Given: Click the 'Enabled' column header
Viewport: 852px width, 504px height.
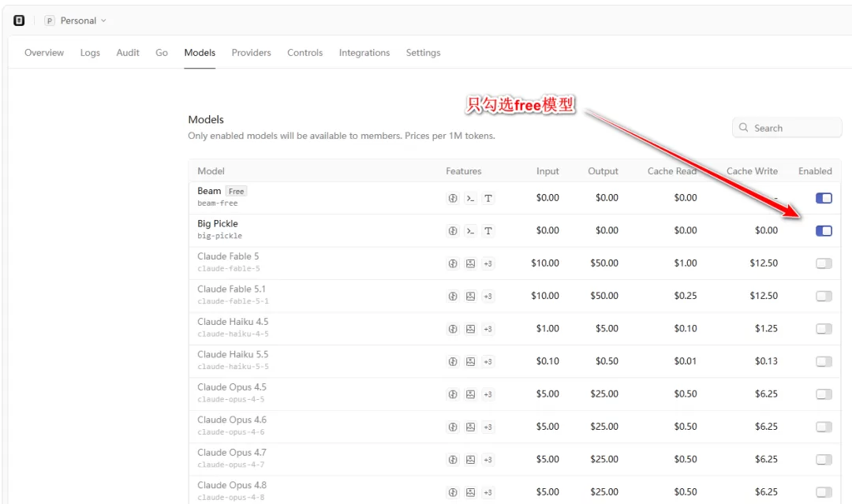Looking at the screenshot, I should coord(815,171).
